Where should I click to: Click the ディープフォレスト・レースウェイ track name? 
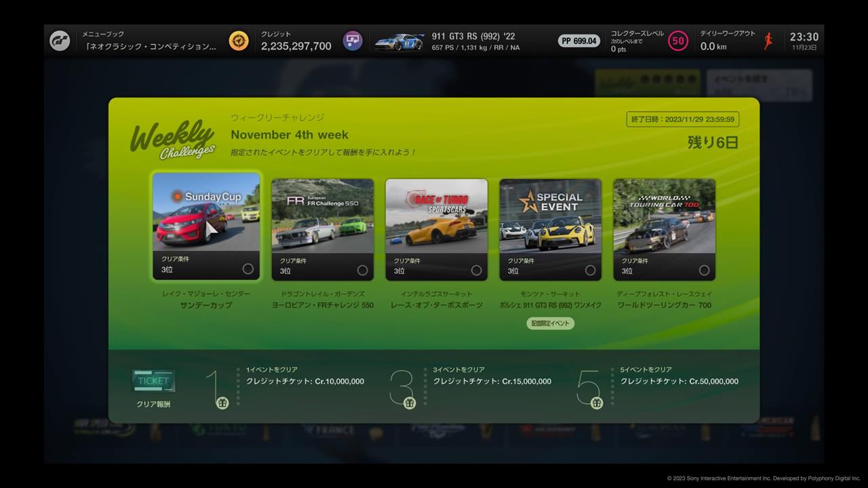click(x=665, y=294)
